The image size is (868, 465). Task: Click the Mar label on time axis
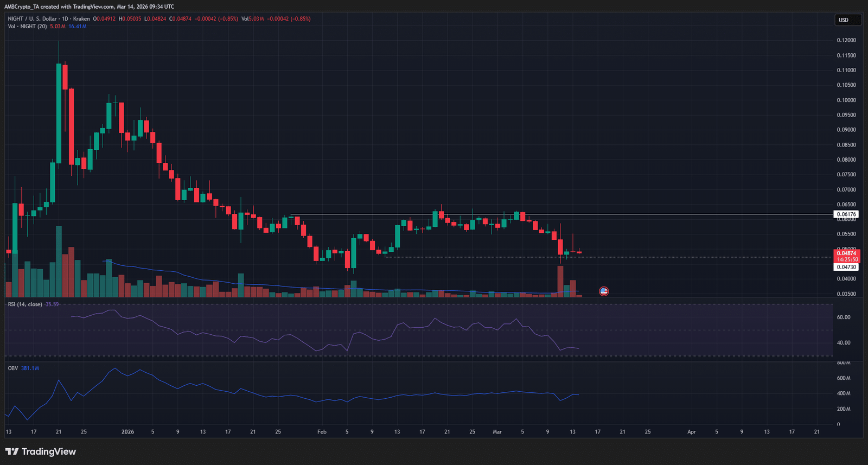497,432
